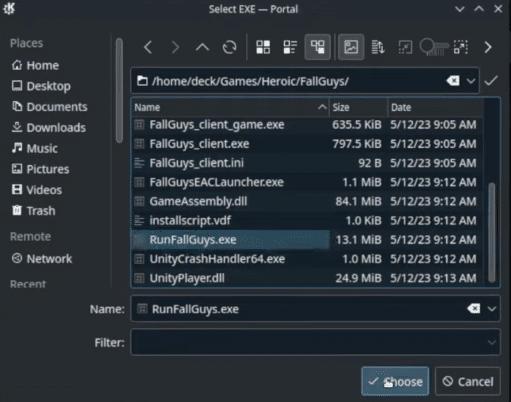Click the Choose button

coord(395,381)
